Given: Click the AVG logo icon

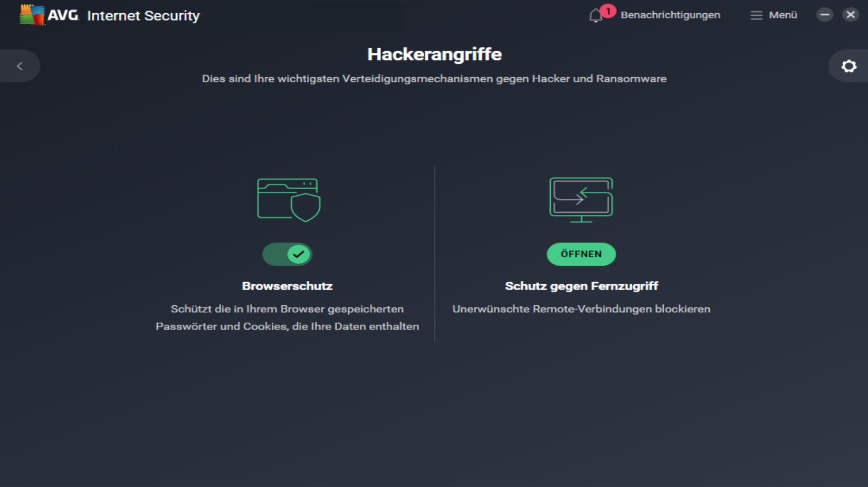Looking at the screenshot, I should 32,15.
